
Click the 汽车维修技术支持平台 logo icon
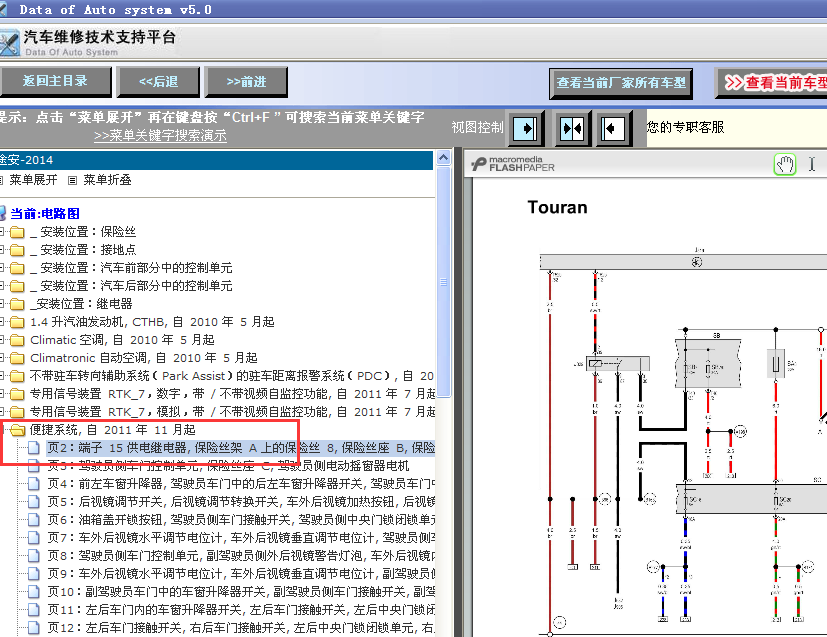coord(9,43)
